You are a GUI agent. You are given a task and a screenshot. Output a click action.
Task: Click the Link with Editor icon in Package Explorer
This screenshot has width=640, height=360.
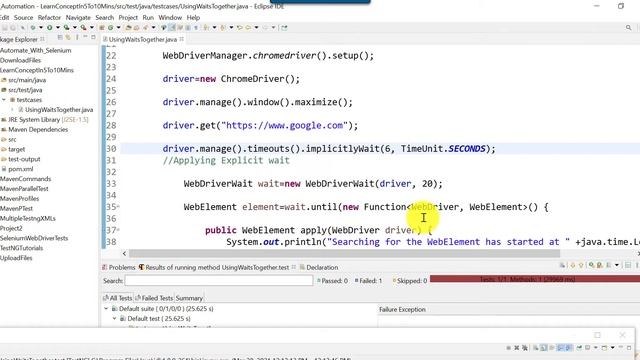coord(68,38)
